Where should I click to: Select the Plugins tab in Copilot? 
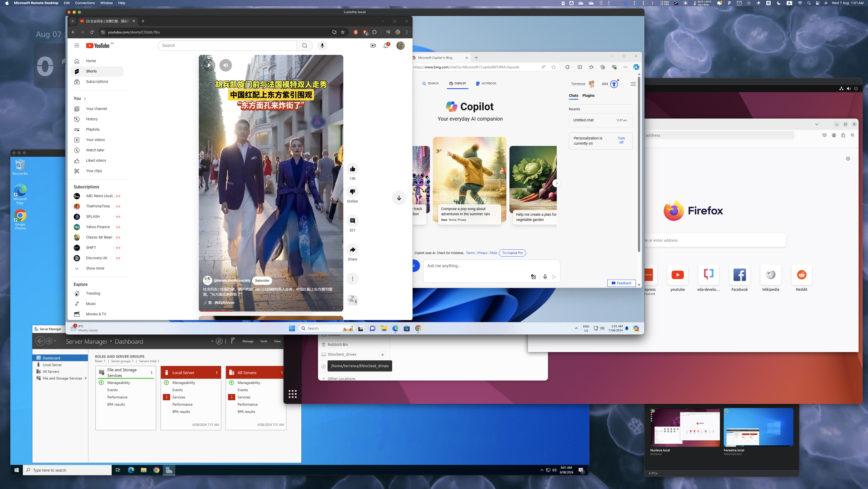(588, 95)
